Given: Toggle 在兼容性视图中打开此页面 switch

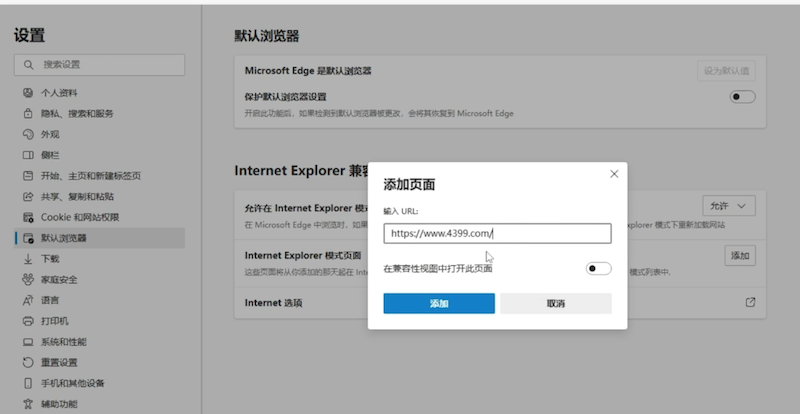Looking at the screenshot, I should click(x=598, y=268).
